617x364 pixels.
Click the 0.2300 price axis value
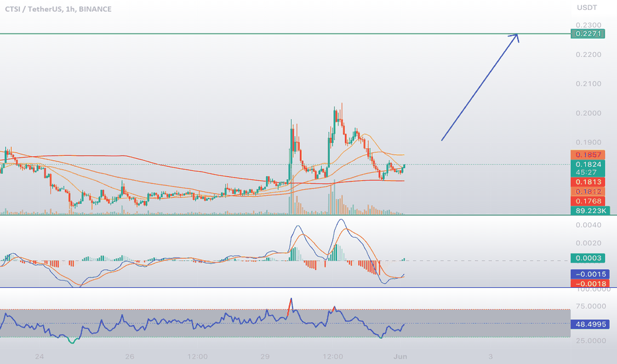click(x=589, y=25)
